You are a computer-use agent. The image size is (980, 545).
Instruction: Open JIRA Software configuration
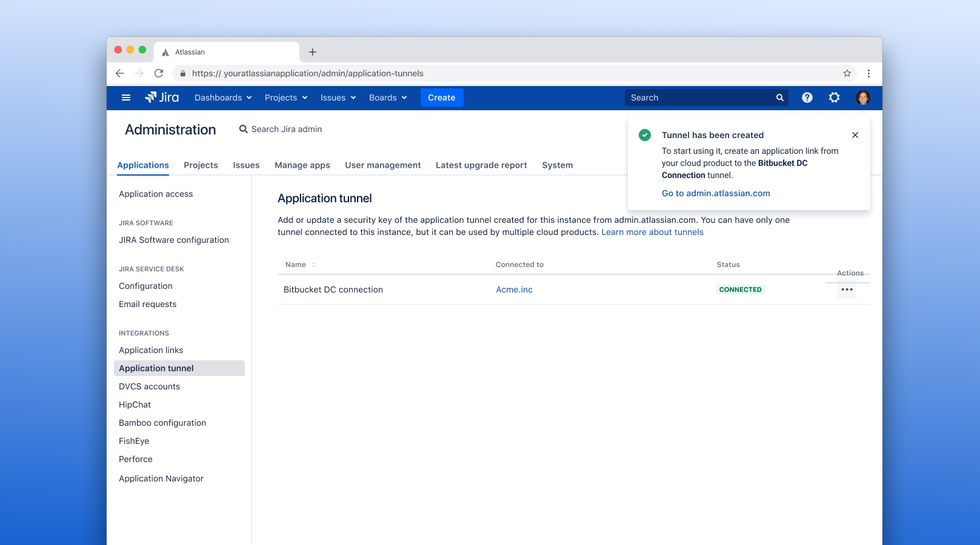[174, 240]
